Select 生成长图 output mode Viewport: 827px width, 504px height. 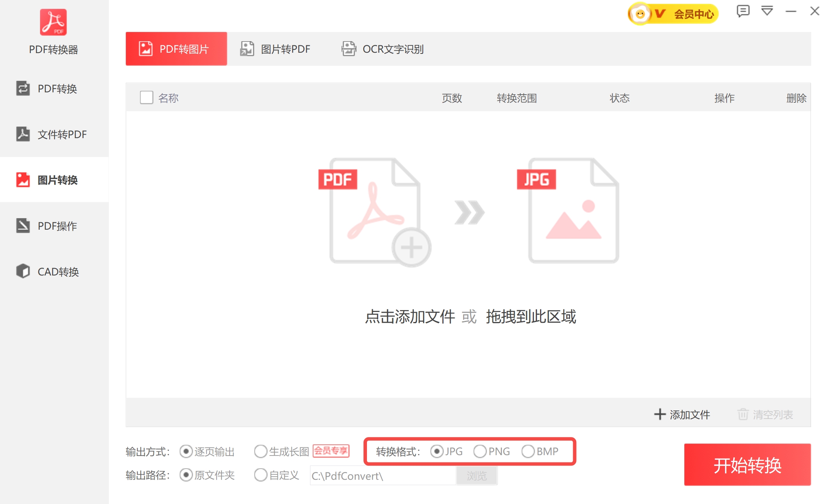click(x=282, y=451)
